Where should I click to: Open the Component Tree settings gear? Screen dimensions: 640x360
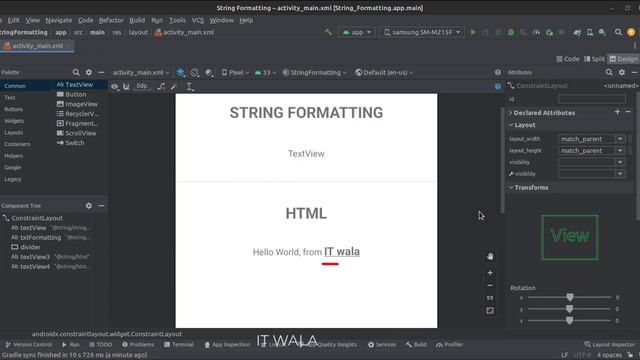(x=89, y=206)
